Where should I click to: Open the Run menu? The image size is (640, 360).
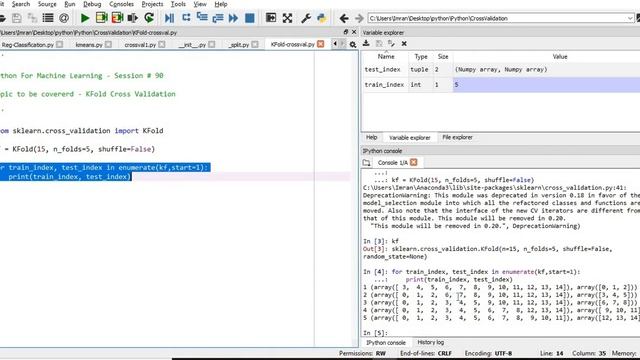(x=70, y=4)
